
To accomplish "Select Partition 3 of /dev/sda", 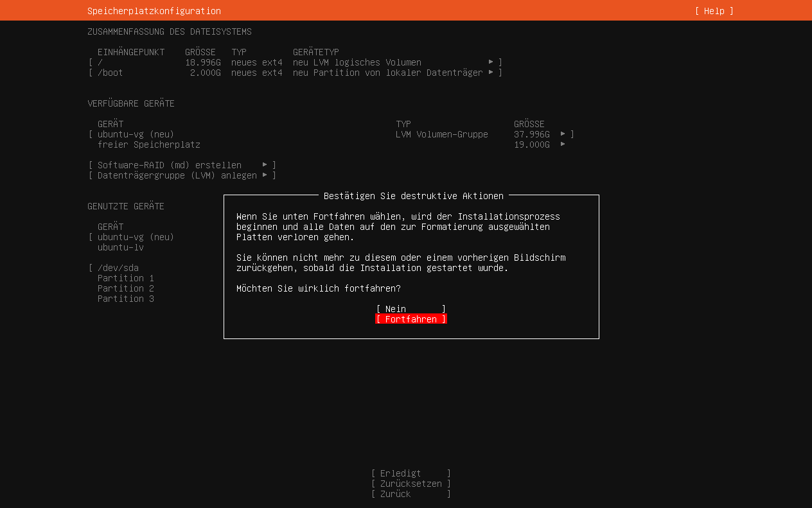I will (125, 298).
